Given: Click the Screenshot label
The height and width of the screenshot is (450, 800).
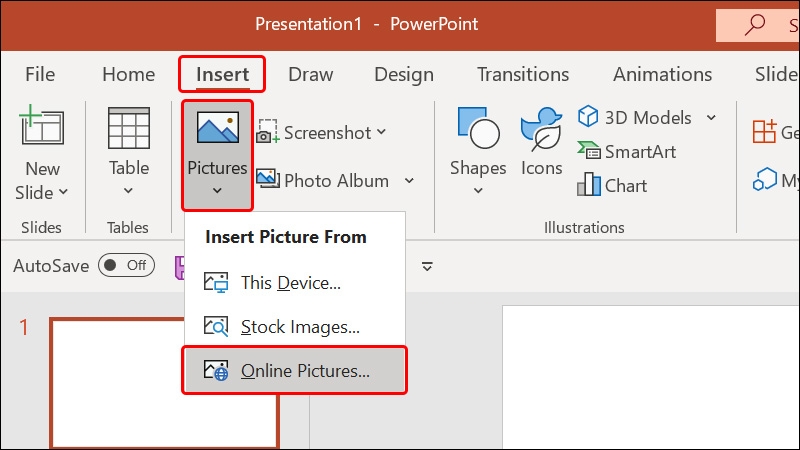Looking at the screenshot, I should [328, 133].
